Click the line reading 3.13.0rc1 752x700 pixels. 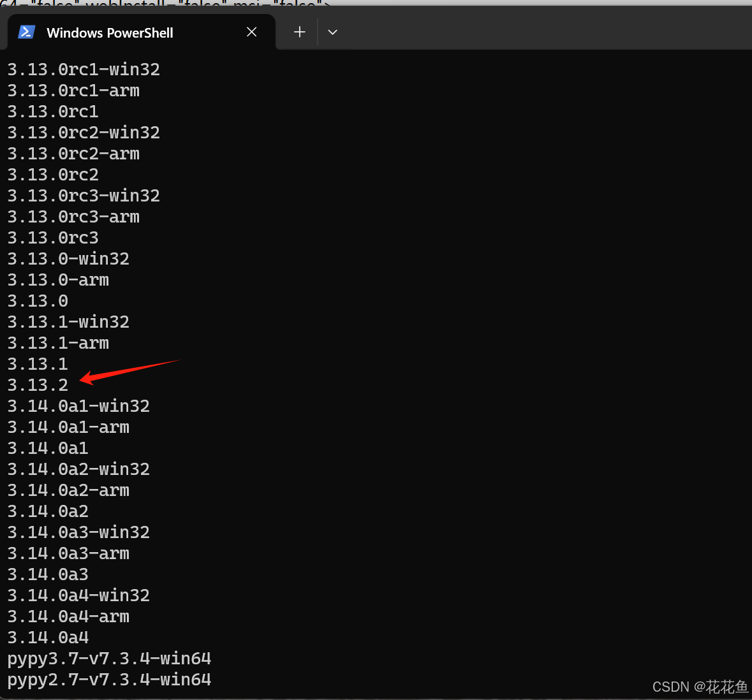point(53,112)
